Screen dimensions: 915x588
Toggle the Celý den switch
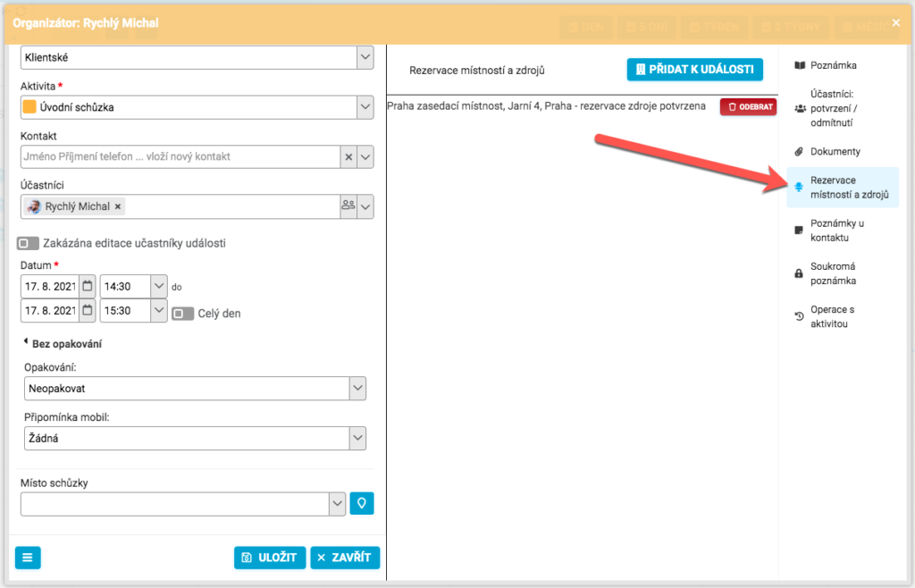click(182, 314)
